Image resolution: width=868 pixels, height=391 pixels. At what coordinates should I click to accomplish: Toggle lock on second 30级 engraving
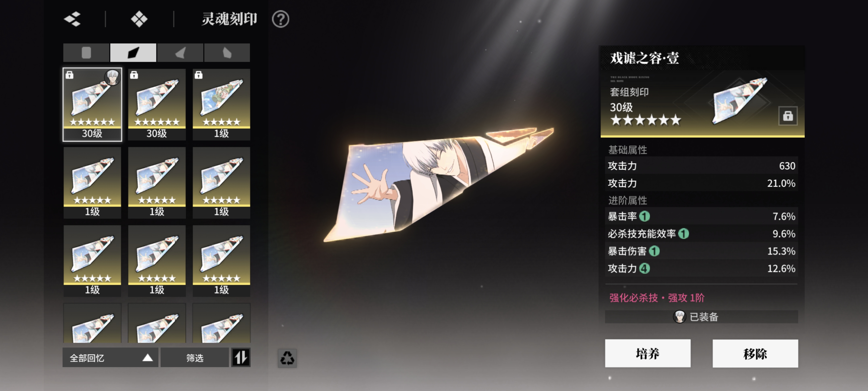click(134, 75)
